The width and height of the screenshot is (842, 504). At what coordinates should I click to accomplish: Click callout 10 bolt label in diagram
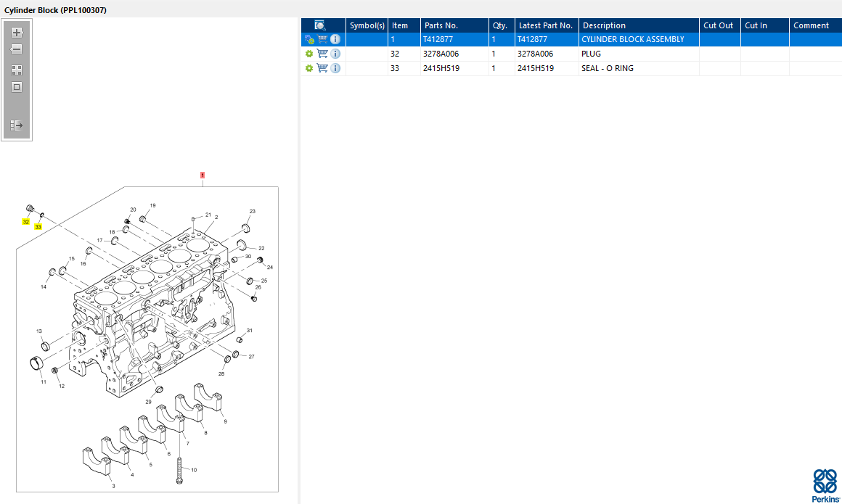(x=194, y=470)
